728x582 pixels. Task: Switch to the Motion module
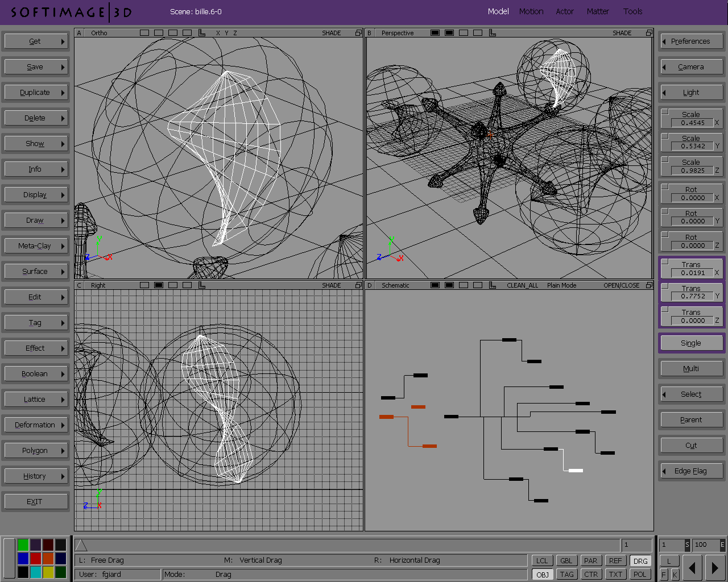531,11
